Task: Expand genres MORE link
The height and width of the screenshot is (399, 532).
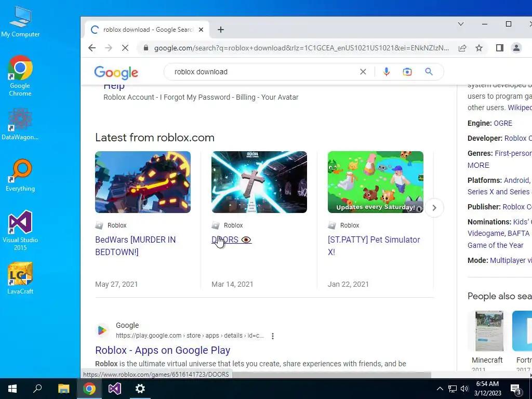Action: (x=478, y=165)
